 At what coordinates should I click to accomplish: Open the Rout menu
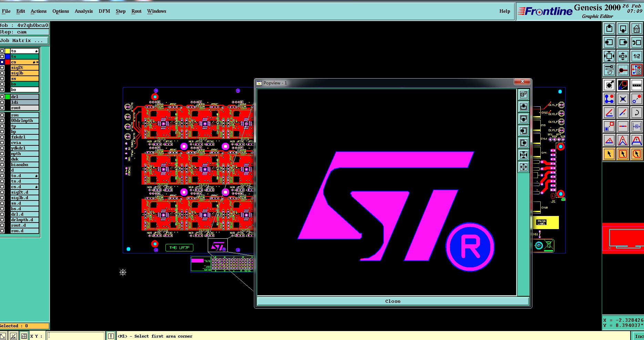click(x=136, y=11)
